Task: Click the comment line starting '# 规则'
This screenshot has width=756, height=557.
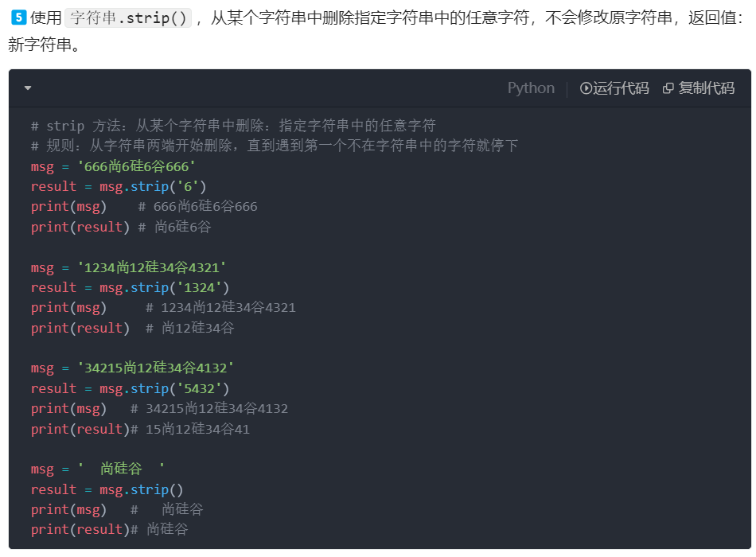Action: click(x=275, y=146)
